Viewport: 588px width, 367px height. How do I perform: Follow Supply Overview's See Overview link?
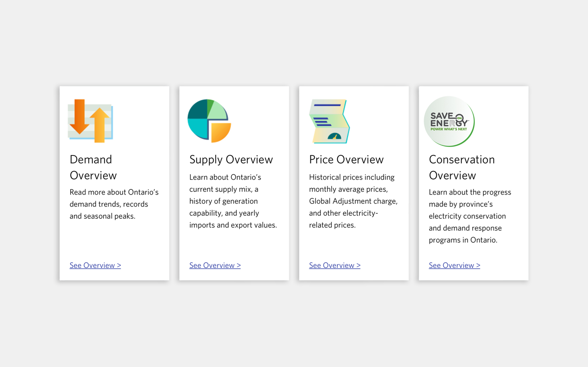coord(215,265)
